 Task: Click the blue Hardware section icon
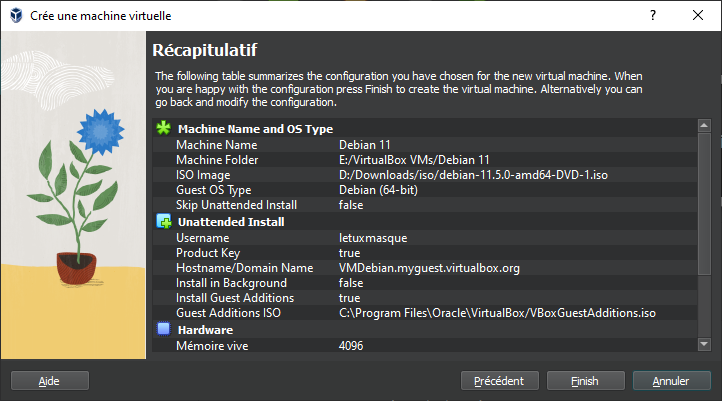click(163, 329)
